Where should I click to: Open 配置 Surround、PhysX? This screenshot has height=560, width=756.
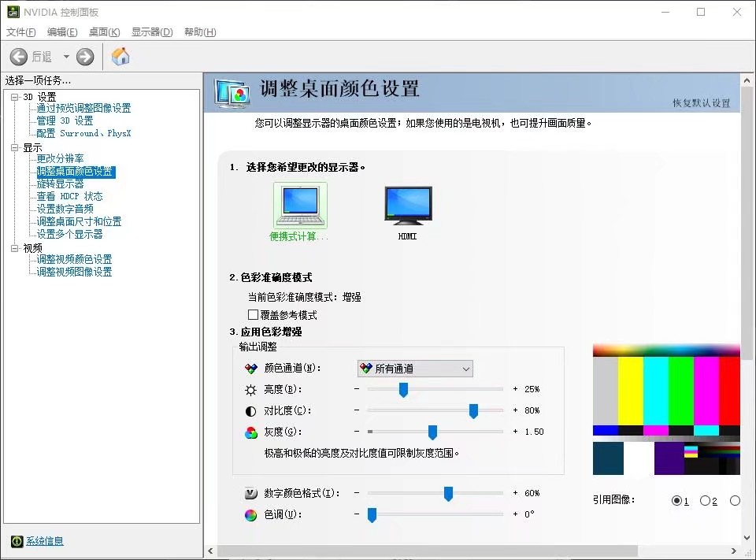[84, 133]
